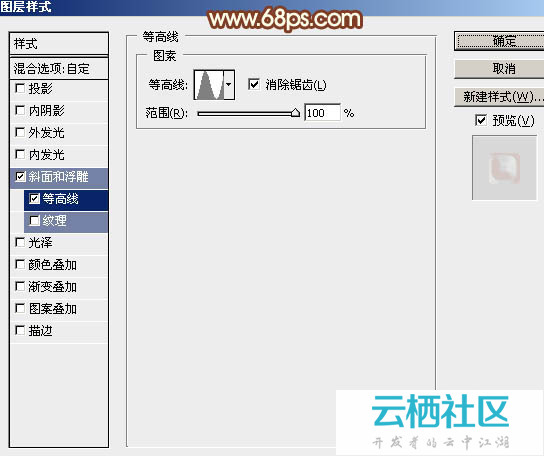The width and height of the screenshot is (544, 456).
Task: Toggle the 消除锯齿 anti-alias checkbox
Action: [254, 84]
